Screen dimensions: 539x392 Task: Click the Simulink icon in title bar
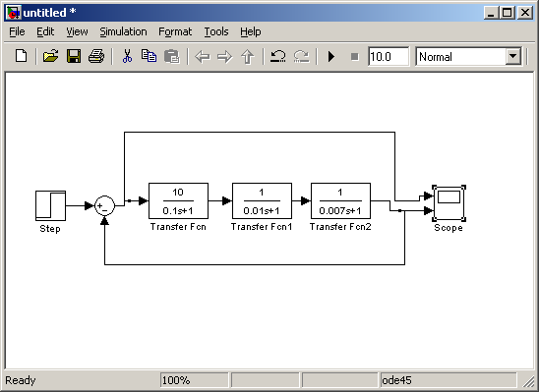tap(13, 13)
